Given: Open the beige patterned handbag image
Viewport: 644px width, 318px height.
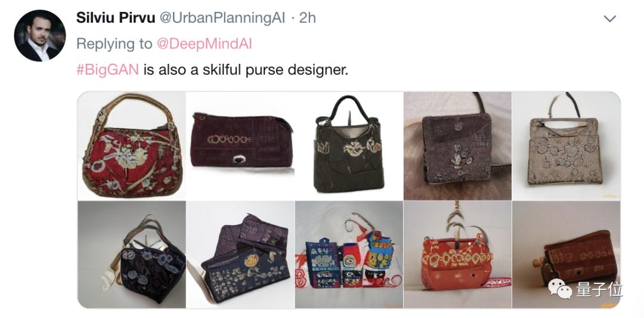Looking at the screenshot, I should pyautogui.click(x=566, y=146).
